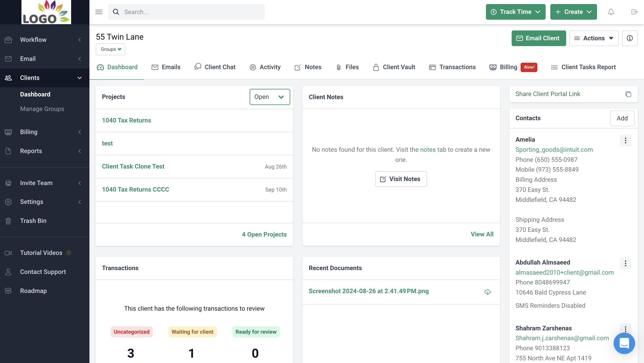Click the Waiting for client badge

click(192, 332)
